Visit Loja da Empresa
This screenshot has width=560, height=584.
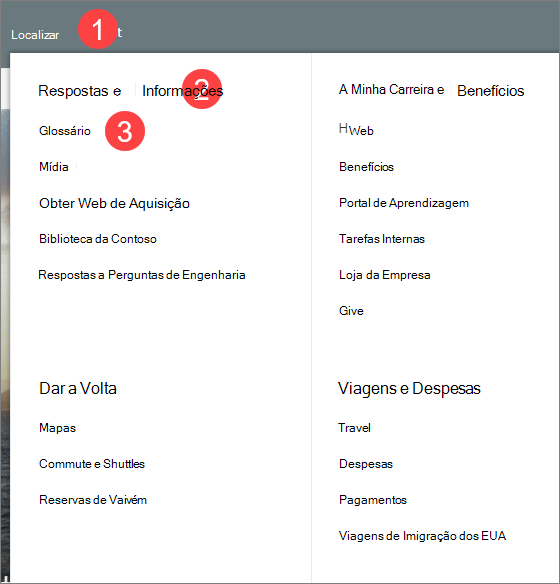click(385, 275)
